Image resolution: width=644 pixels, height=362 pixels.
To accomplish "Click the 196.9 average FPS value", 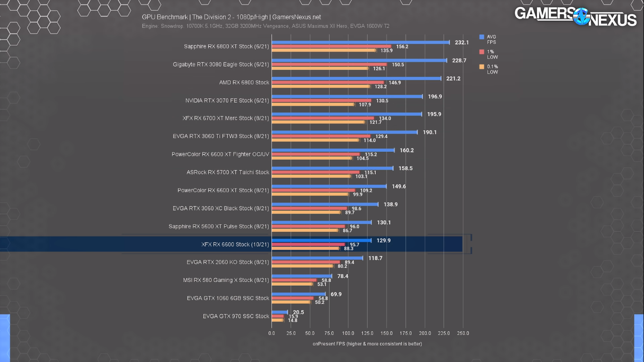I will tap(435, 96).
